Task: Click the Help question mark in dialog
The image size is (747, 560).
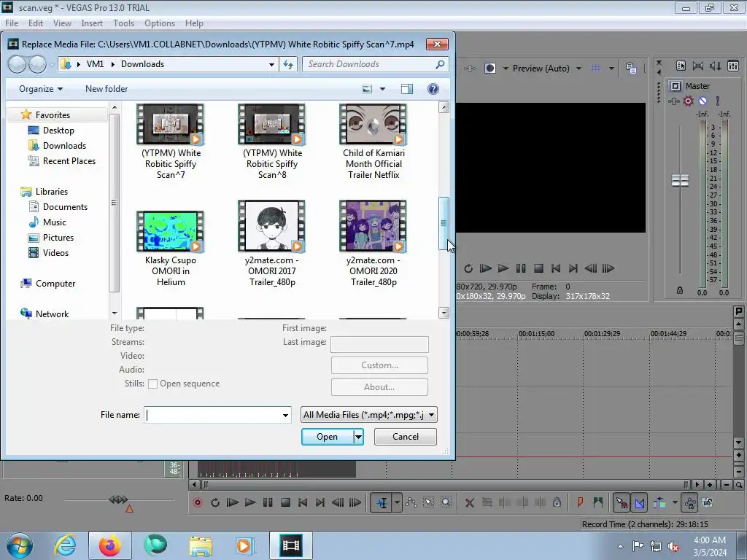Action: (433, 89)
